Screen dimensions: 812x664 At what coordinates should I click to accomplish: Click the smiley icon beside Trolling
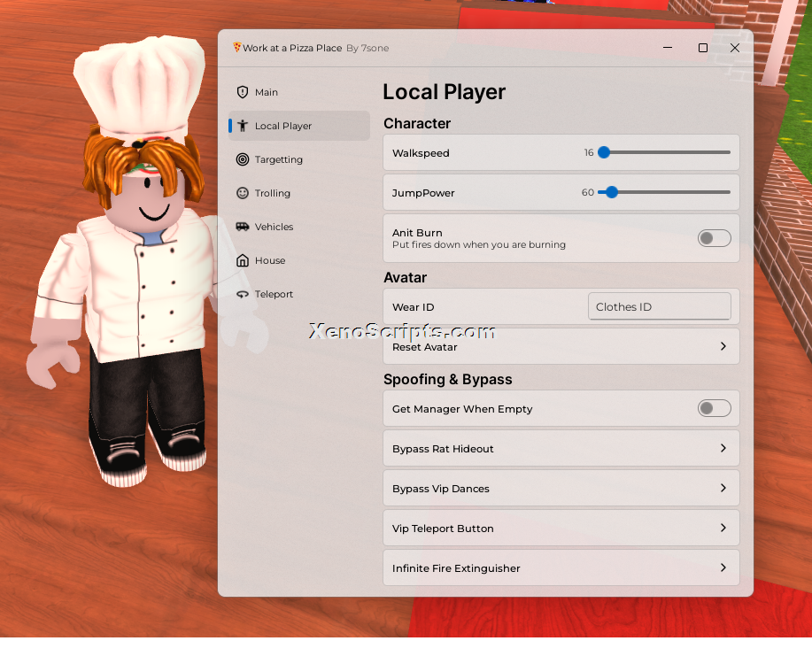243,193
